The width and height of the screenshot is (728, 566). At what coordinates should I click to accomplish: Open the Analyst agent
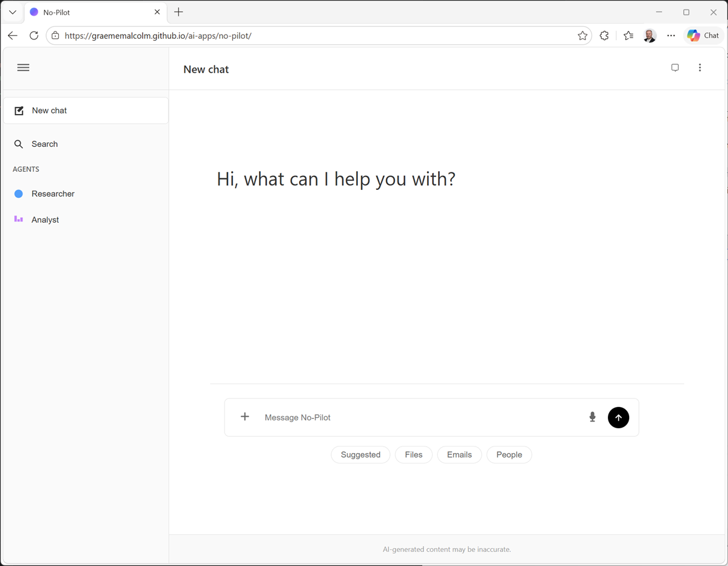pyautogui.click(x=86, y=220)
